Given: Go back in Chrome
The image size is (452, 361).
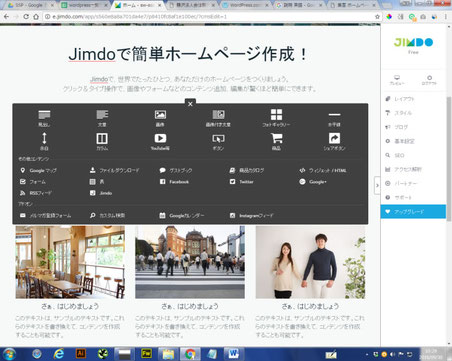Looking at the screenshot, I should pos(6,16).
